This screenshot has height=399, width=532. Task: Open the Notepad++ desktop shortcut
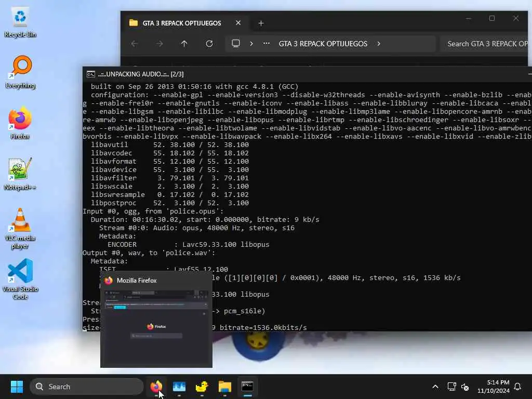[x=20, y=174]
